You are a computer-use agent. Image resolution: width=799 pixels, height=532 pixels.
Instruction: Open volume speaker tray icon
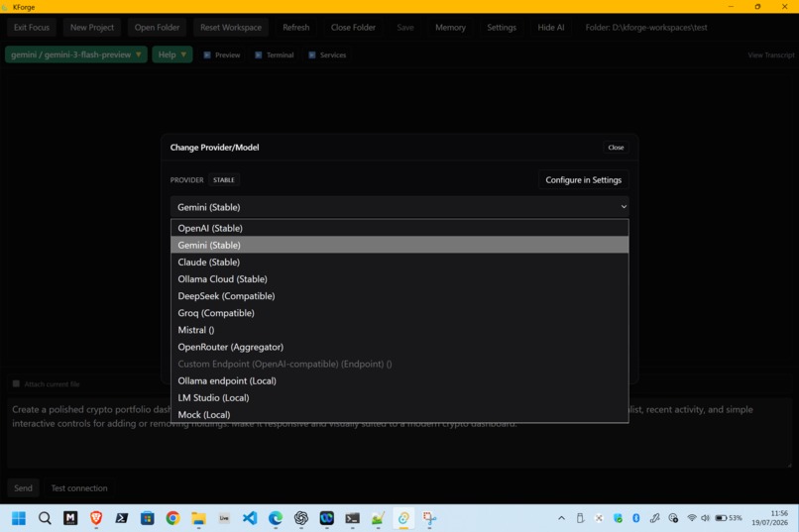pos(705,518)
